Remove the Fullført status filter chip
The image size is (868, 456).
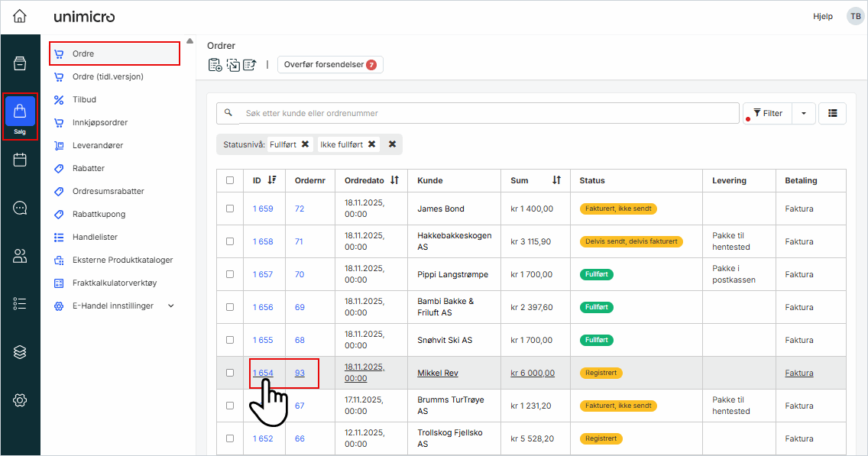[x=305, y=144]
